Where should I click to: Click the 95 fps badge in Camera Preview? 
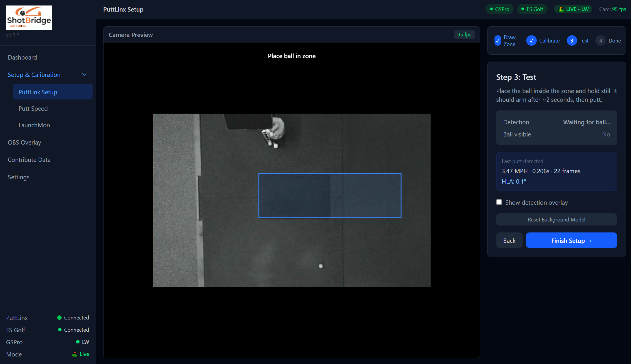coord(464,34)
